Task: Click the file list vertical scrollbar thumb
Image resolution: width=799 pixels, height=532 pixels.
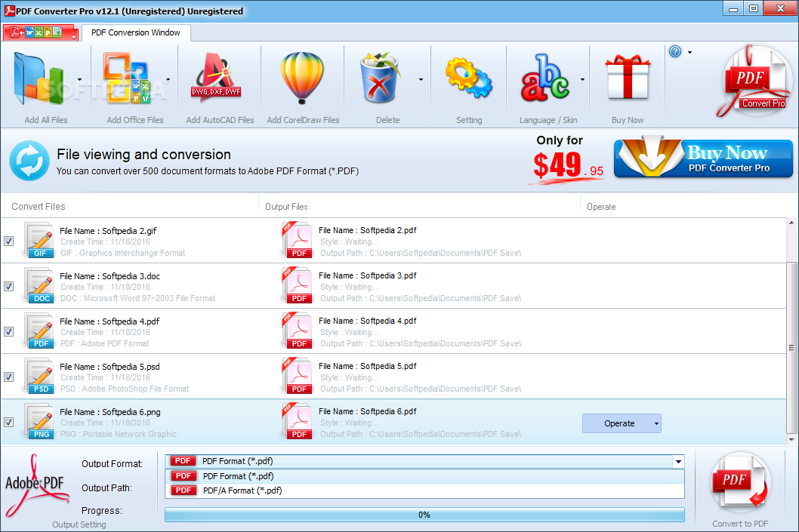Action: click(x=791, y=348)
